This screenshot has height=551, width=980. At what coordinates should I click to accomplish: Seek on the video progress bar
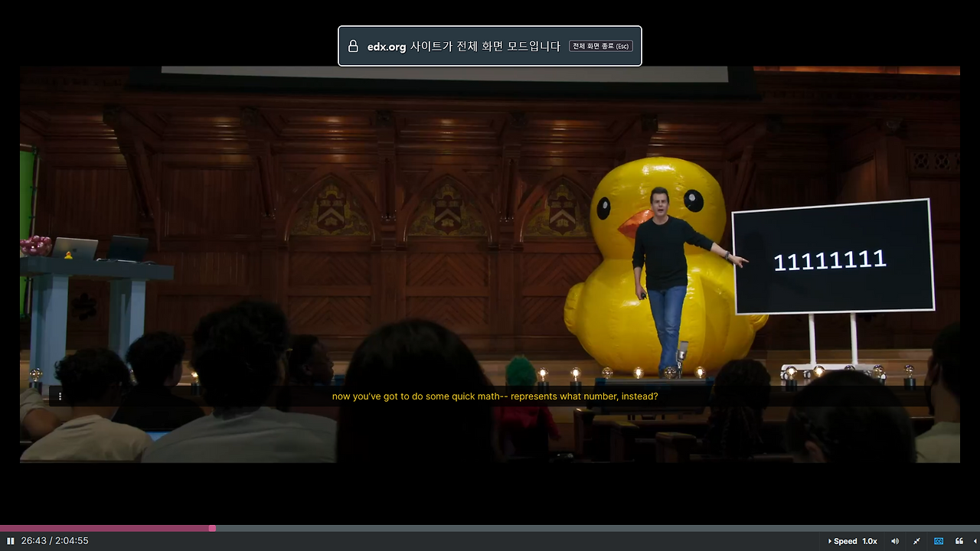(x=490, y=528)
